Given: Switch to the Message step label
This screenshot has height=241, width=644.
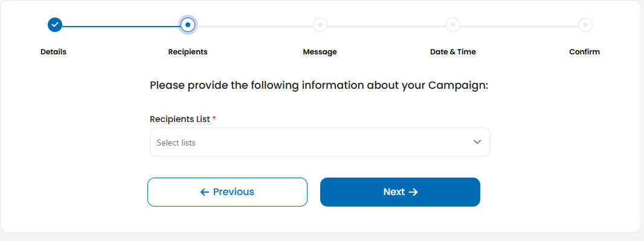Looking at the screenshot, I should pyautogui.click(x=320, y=52).
